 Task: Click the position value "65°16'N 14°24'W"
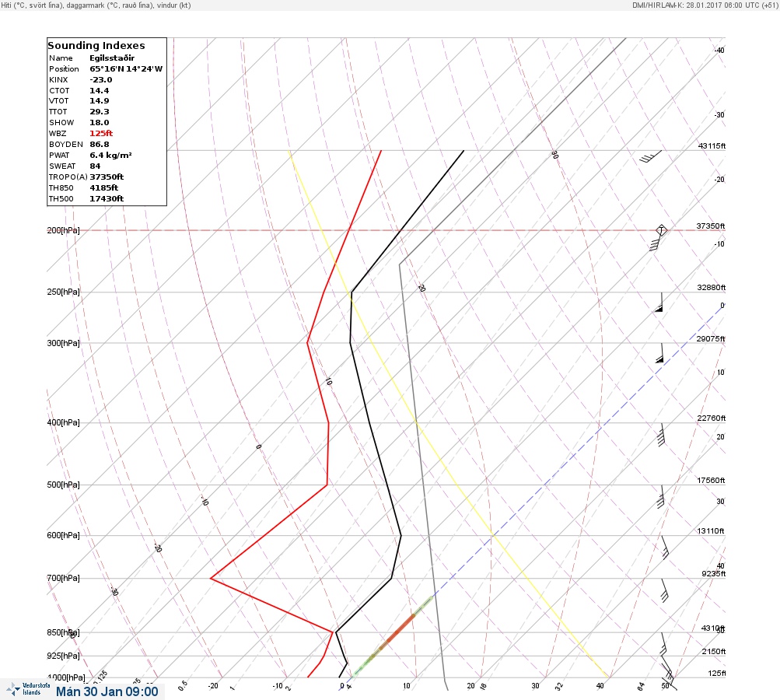pyautogui.click(x=126, y=68)
